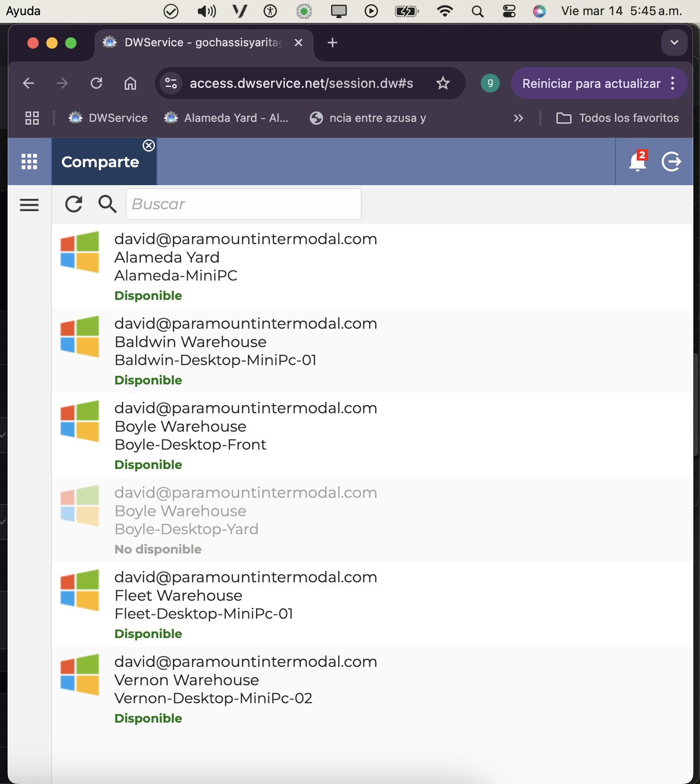
Task: Reload the browser page
Action: [x=96, y=84]
